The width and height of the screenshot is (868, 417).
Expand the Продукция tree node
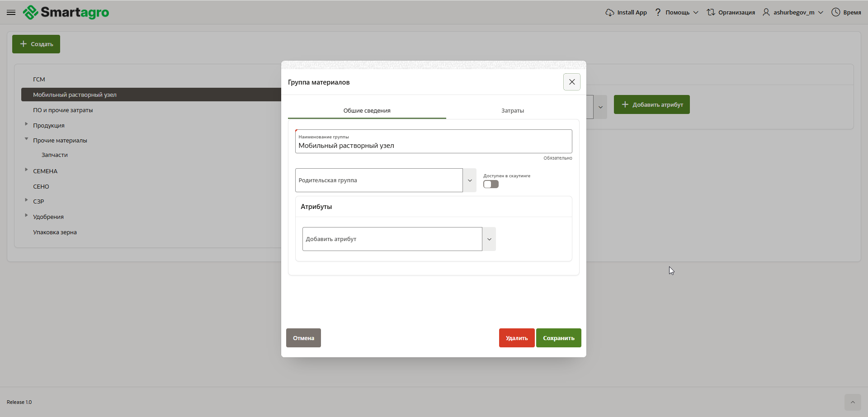pos(26,124)
